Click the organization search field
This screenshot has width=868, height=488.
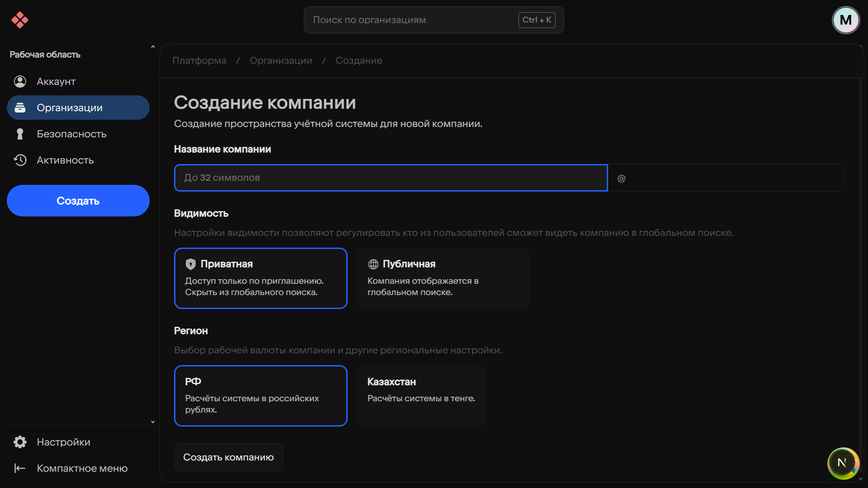point(414,20)
